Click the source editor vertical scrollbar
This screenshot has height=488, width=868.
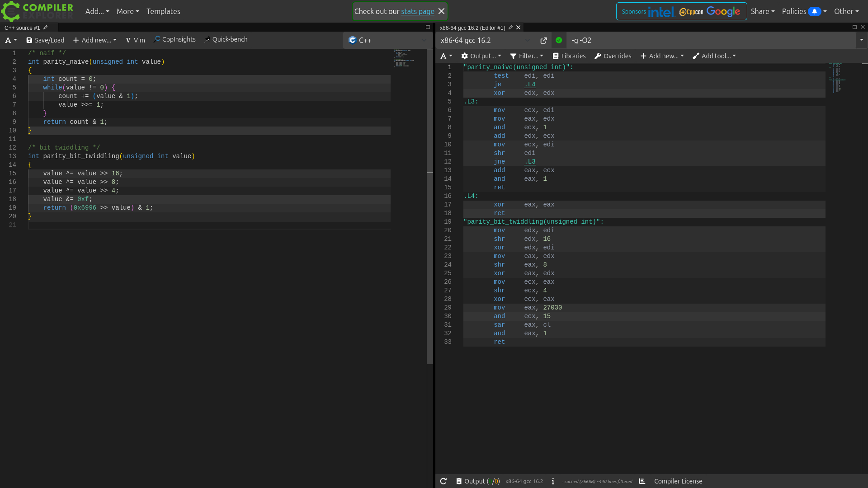[430, 206]
